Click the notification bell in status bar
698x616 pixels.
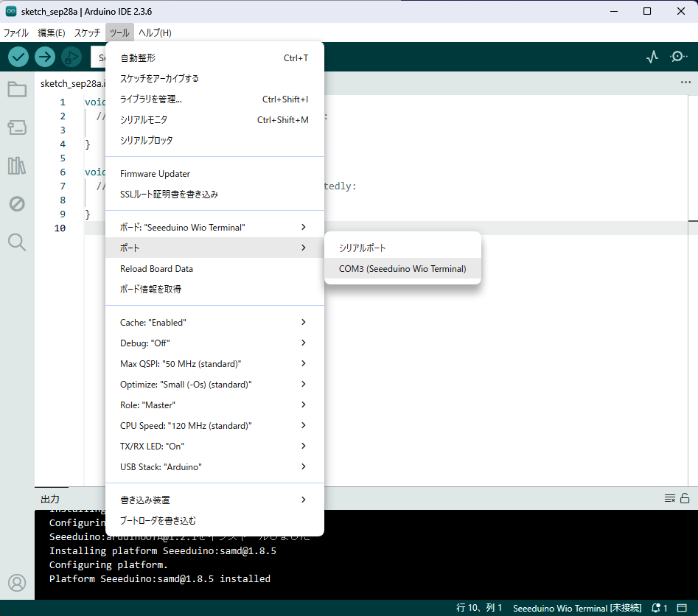(657, 608)
